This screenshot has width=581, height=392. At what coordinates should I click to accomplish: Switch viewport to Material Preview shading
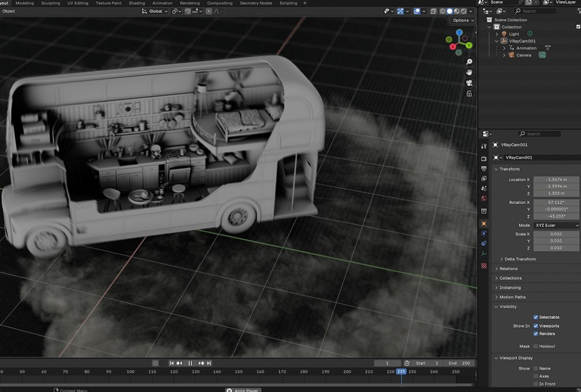[x=456, y=11]
